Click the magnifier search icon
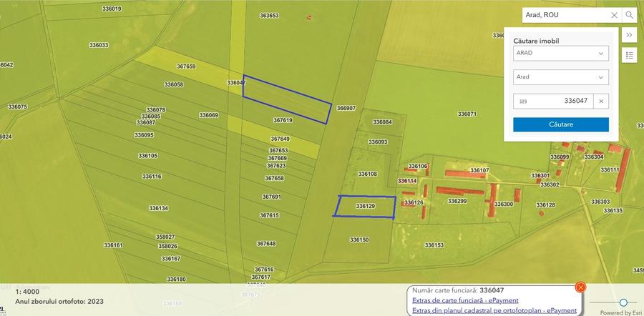This screenshot has width=644, height=316. (x=629, y=15)
